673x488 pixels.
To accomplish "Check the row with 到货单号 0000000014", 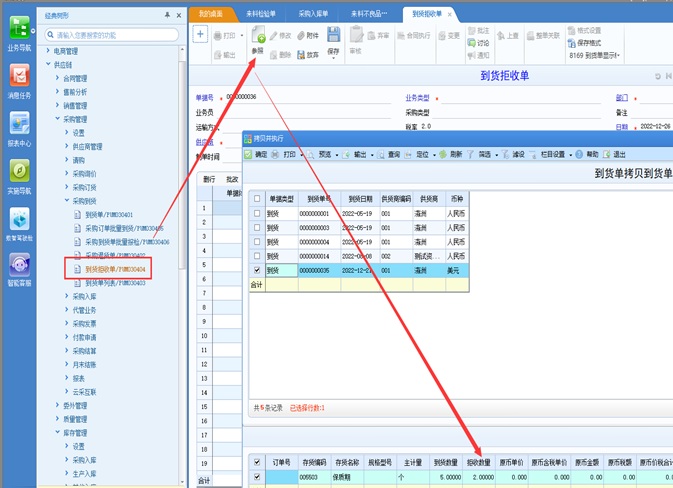I will (257, 256).
